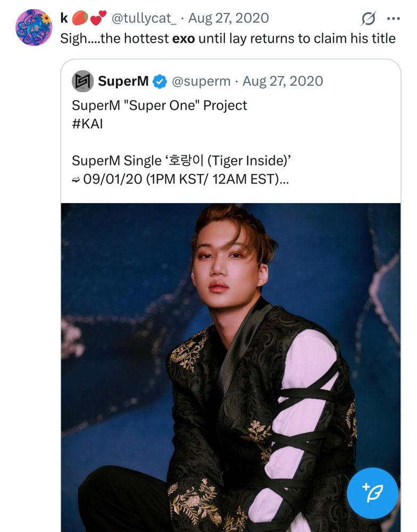Screen dimensions: 417x532
Task: Click the highlighted word "exo" in the tweet
Action: pyautogui.click(x=184, y=38)
